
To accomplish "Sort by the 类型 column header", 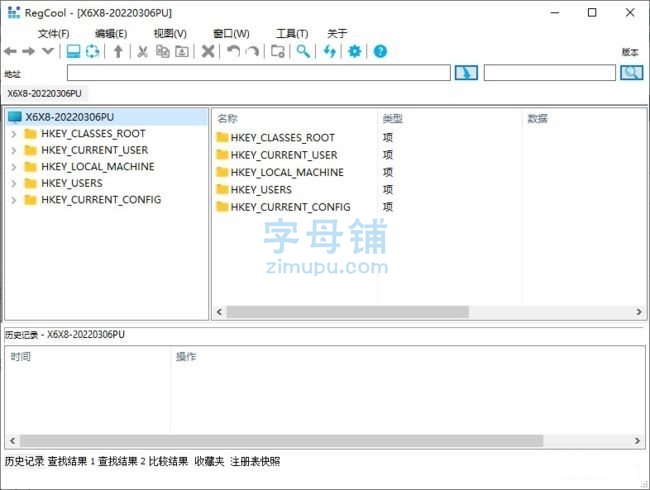I will (392, 119).
